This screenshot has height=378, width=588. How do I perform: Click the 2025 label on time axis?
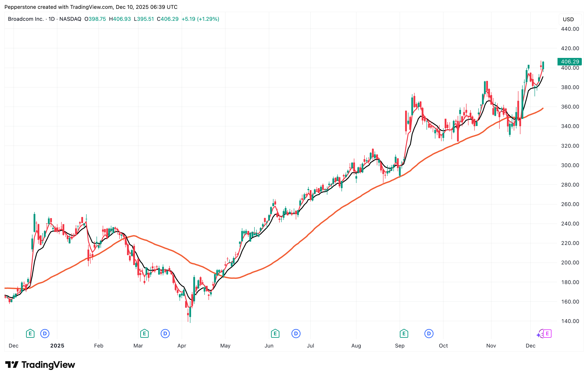point(57,346)
